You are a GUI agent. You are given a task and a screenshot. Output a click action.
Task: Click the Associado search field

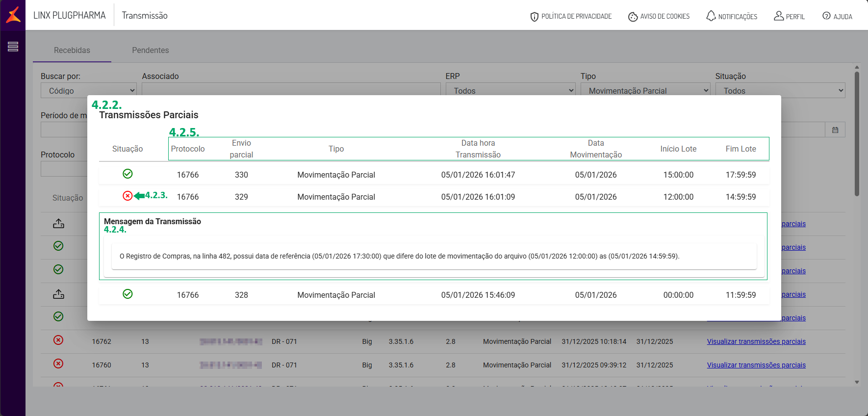tap(291, 89)
